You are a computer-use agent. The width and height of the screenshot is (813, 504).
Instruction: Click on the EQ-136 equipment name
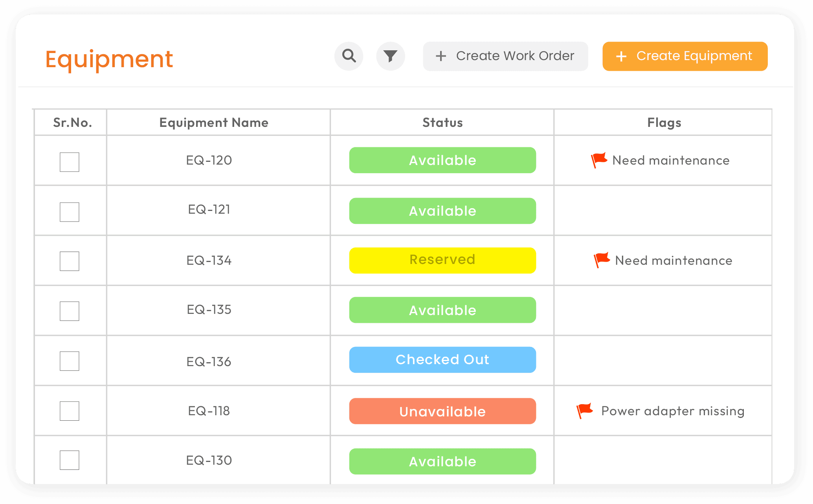point(209,362)
